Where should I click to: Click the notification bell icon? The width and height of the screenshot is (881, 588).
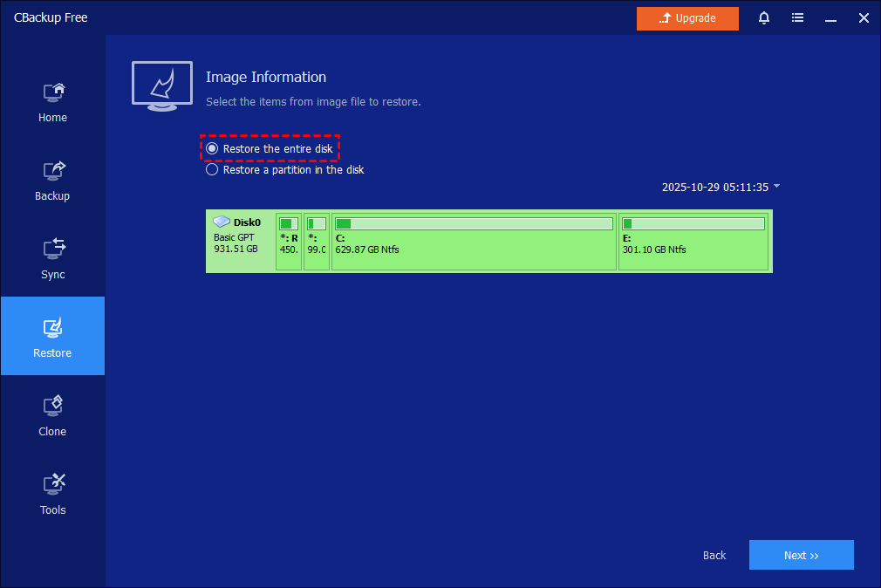click(764, 17)
